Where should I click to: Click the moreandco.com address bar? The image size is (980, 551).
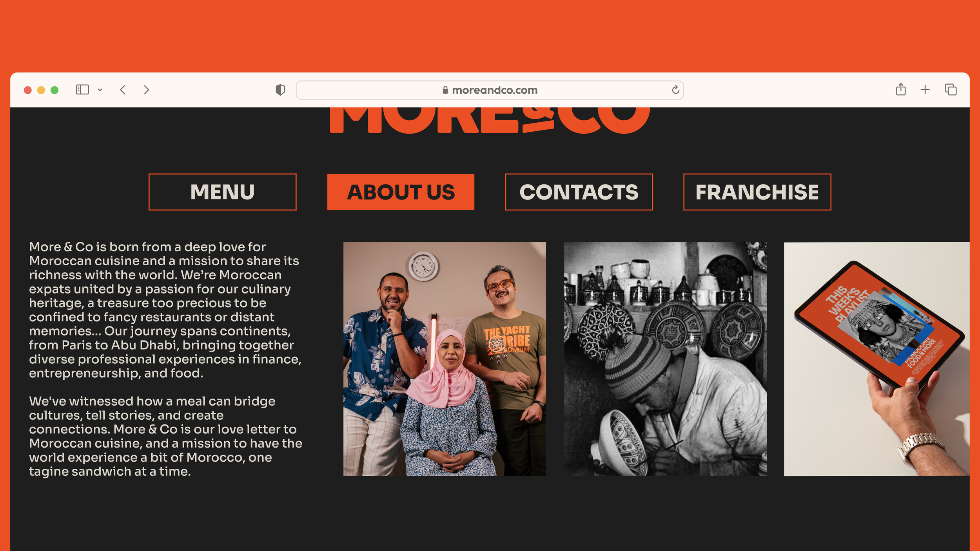[490, 90]
